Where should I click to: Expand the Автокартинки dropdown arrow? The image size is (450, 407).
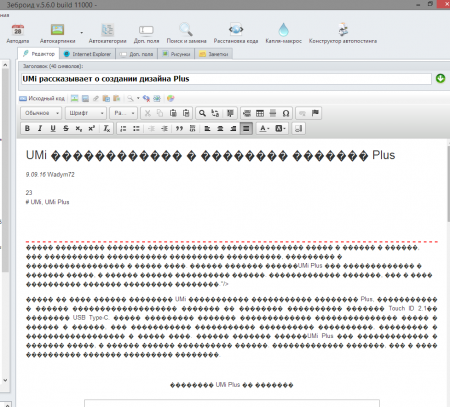(x=81, y=33)
